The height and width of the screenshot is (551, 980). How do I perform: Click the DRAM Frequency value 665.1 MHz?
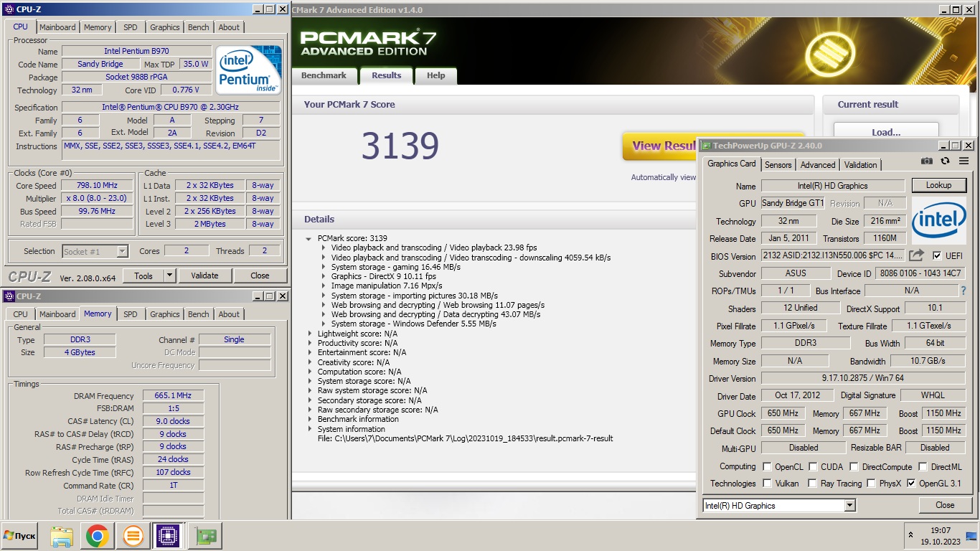[x=173, y=395]
